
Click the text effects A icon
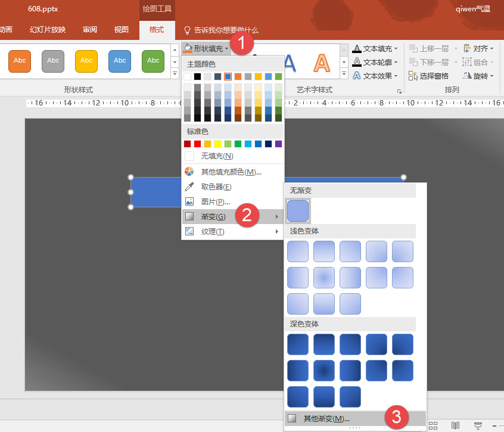tap(356, 76)
